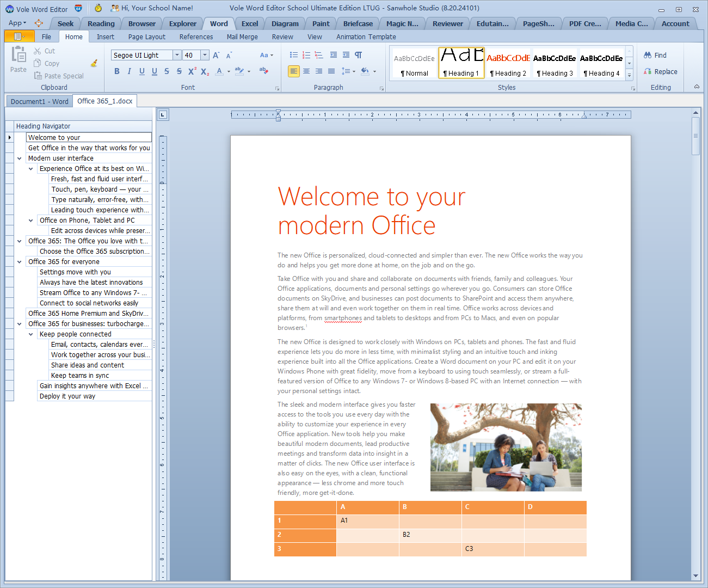Decrease paragraph indent
The height and width of the screenshot is (588, 708).
[334, 55]
